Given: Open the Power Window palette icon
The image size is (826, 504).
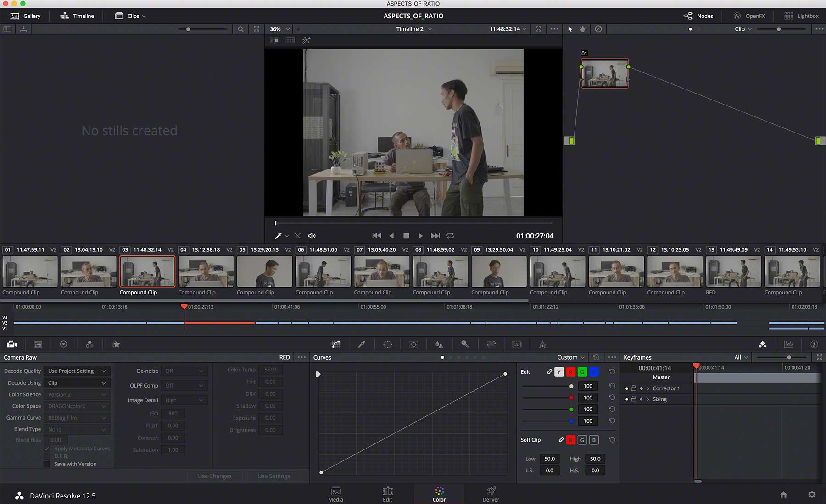Looking at the screenshot, I should pos(388,344).
